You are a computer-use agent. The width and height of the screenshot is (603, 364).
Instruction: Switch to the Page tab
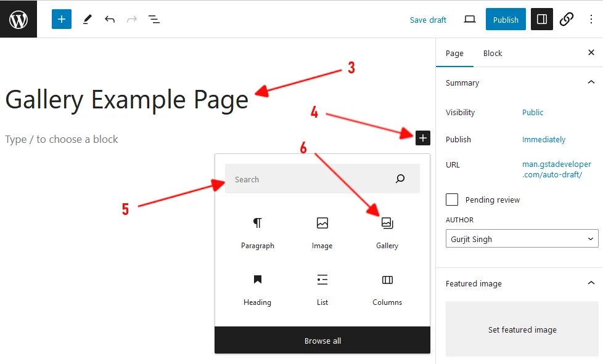click(454, 54)
